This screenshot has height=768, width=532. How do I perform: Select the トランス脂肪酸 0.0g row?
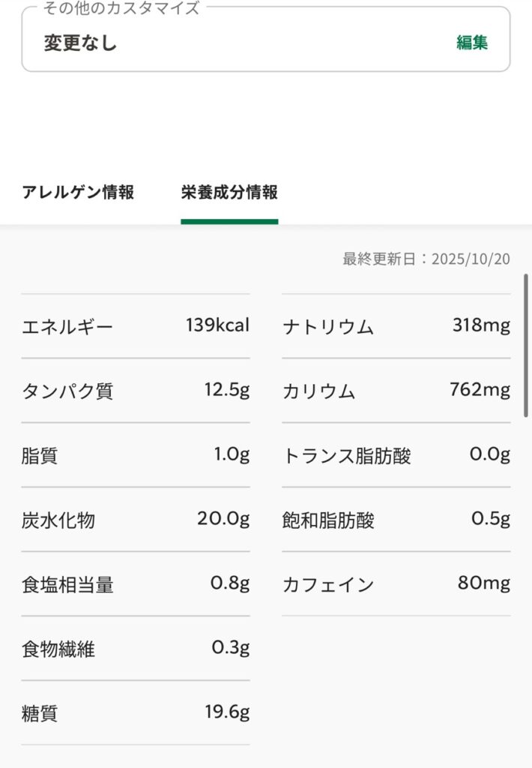click(396, 455)
